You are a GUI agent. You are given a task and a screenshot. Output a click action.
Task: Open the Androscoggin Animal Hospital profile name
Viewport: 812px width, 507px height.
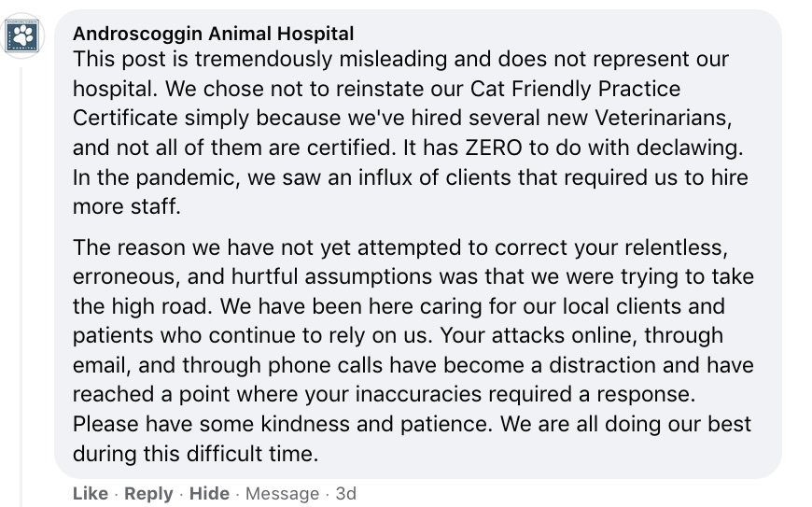(x=214, y=34)
